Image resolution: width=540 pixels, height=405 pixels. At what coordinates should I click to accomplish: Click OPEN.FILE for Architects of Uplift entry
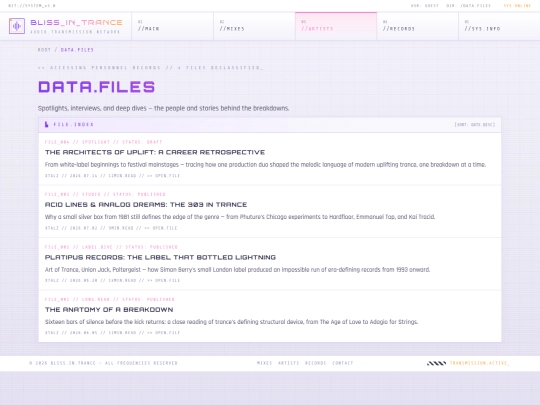click(164, 176)
